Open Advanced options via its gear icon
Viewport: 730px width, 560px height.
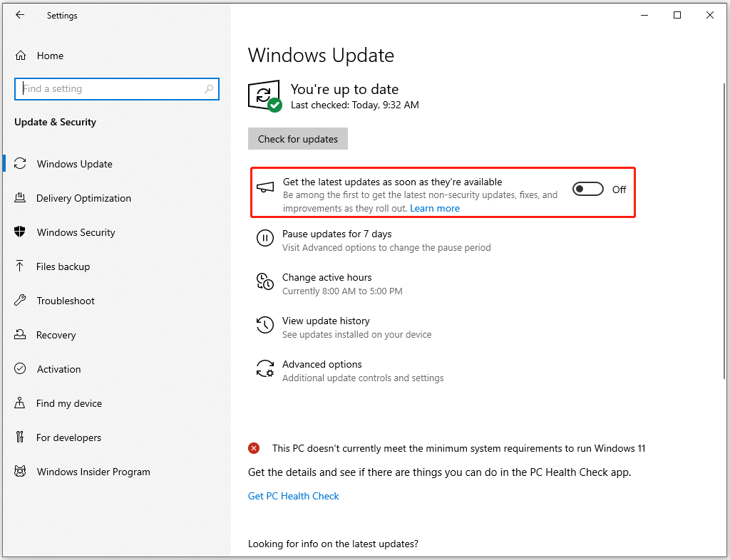point(264,369)
